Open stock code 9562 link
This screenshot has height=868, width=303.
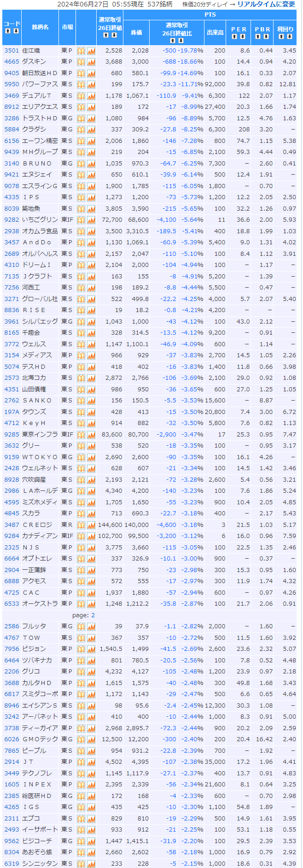[12, 841]
